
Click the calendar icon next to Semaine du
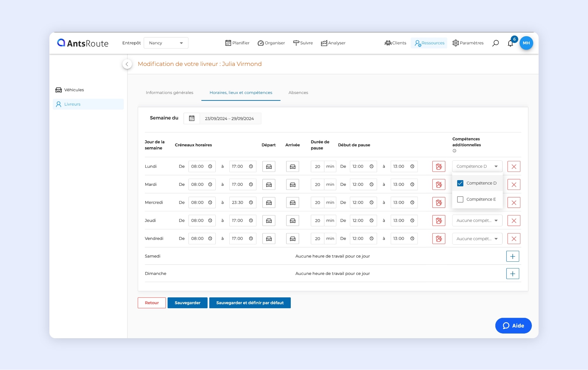192,118
